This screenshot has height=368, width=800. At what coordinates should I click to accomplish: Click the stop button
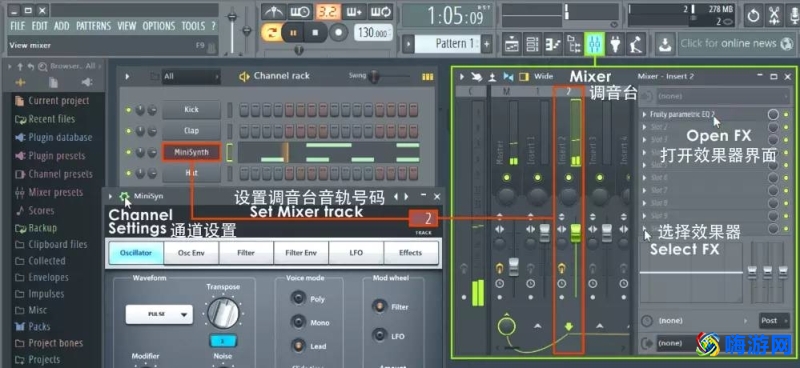tap(315, 33)
